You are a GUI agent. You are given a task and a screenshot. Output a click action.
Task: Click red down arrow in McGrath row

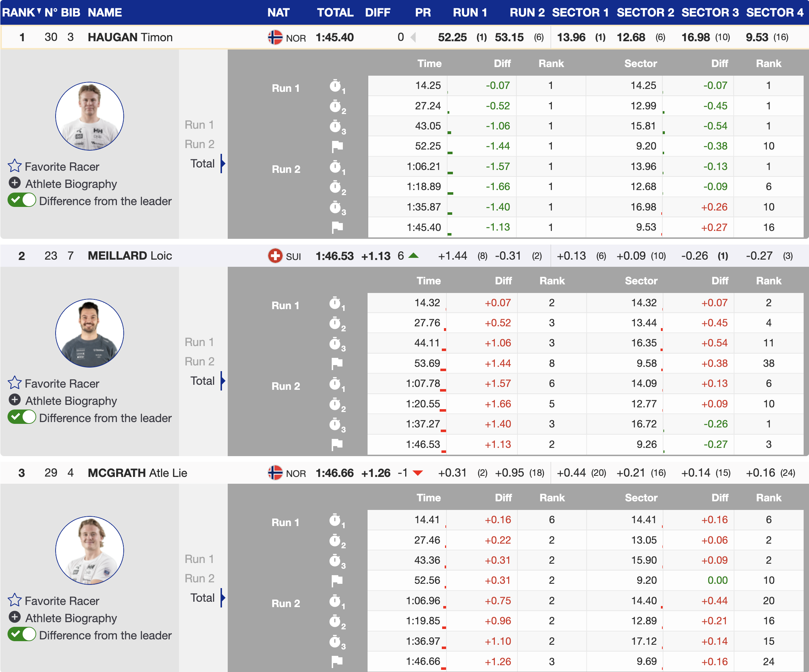[418, 473]
